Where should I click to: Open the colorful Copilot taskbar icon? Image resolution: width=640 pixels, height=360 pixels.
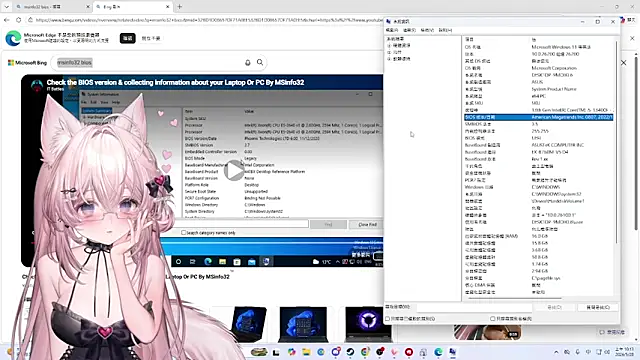(x=291, y=352)
